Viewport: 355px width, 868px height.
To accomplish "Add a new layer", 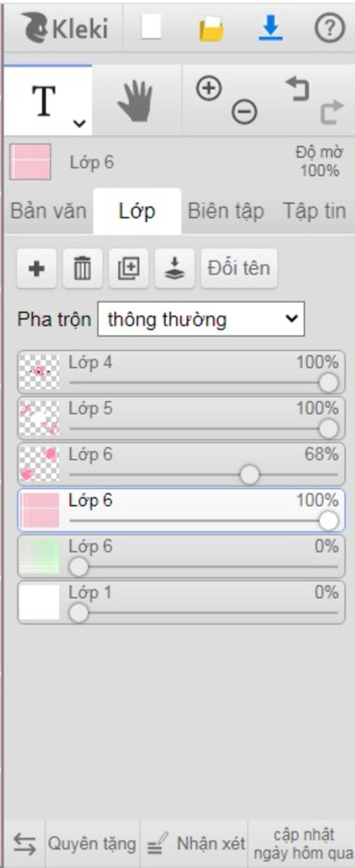I will click(x=37, y=268).
